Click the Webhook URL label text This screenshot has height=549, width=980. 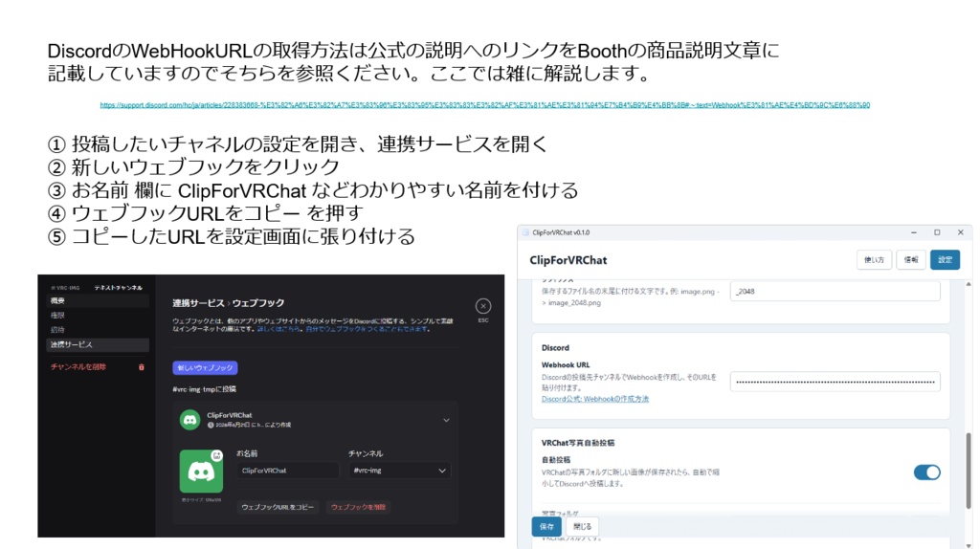pos(566,364)
